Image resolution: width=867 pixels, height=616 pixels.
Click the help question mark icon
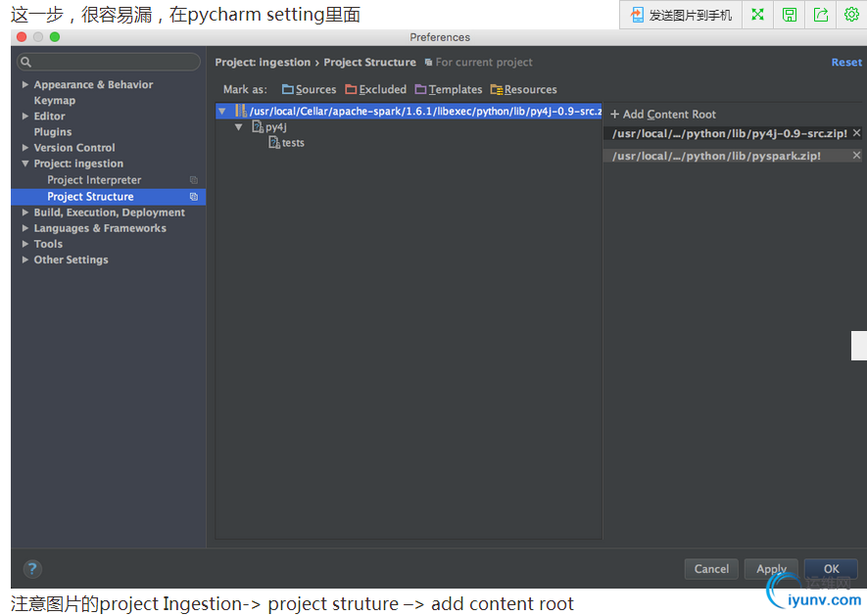point(32,569)
